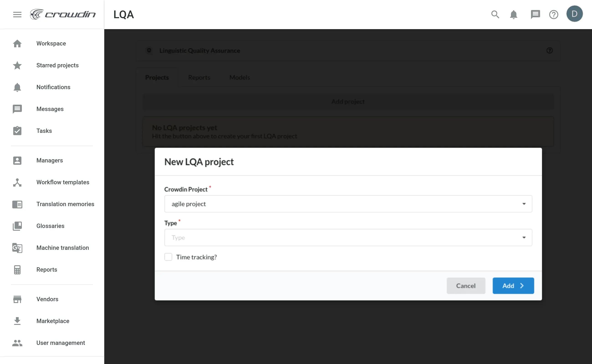Expand the Type dropdown
592x364 pixels.
click(x=524, y=238)
